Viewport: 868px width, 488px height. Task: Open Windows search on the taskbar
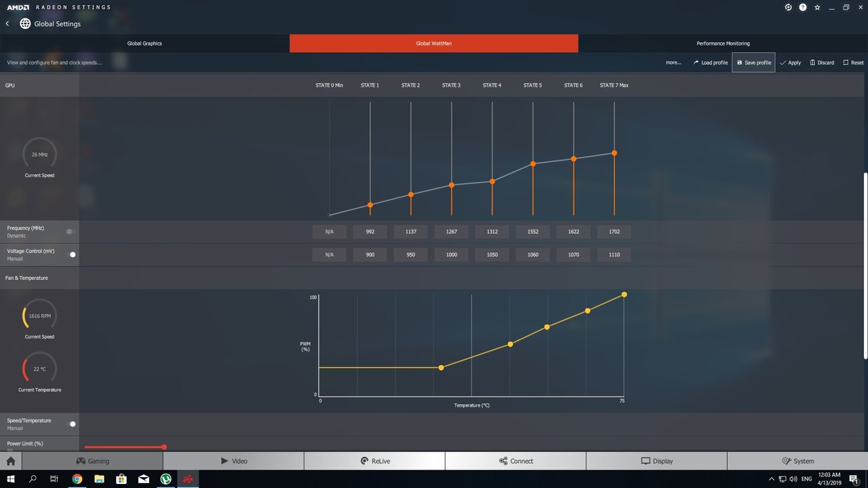tap(33, 479)
